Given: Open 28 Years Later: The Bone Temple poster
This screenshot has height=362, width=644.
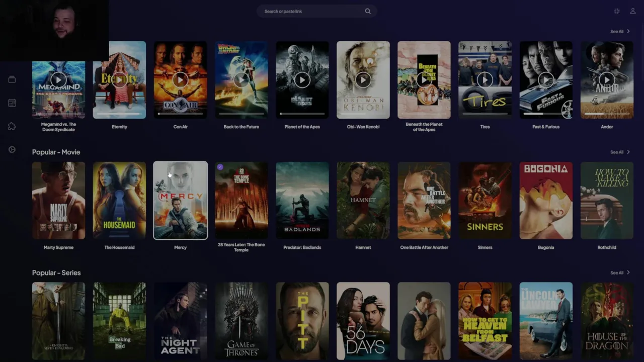Looking at the screenshot, I should coord(242,201).
